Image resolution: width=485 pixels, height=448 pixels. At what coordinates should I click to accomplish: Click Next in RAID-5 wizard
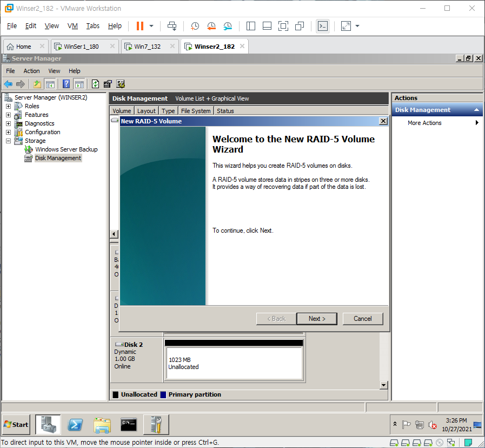(x=317, y=319)
